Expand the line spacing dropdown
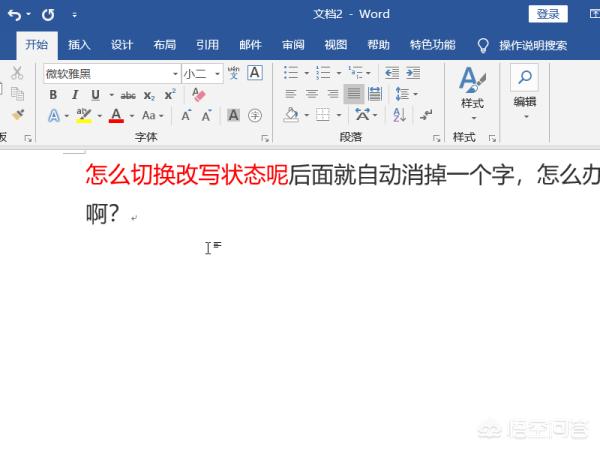This screenshot has height=450, width=600. coord(414,94)
